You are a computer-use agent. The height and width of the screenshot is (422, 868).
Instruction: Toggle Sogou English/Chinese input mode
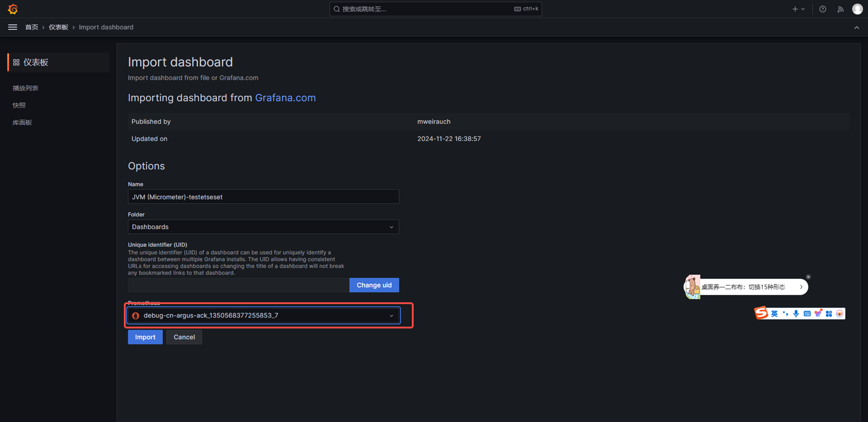coord(774,313)
